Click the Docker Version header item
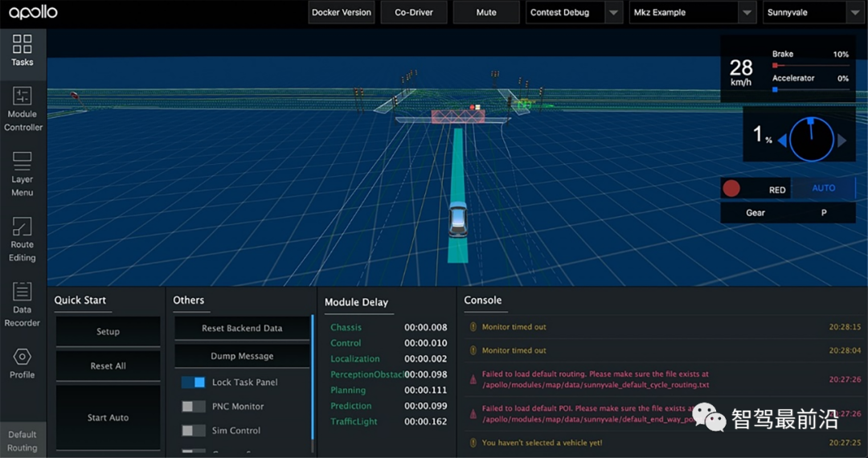 (x=342, y=13)
